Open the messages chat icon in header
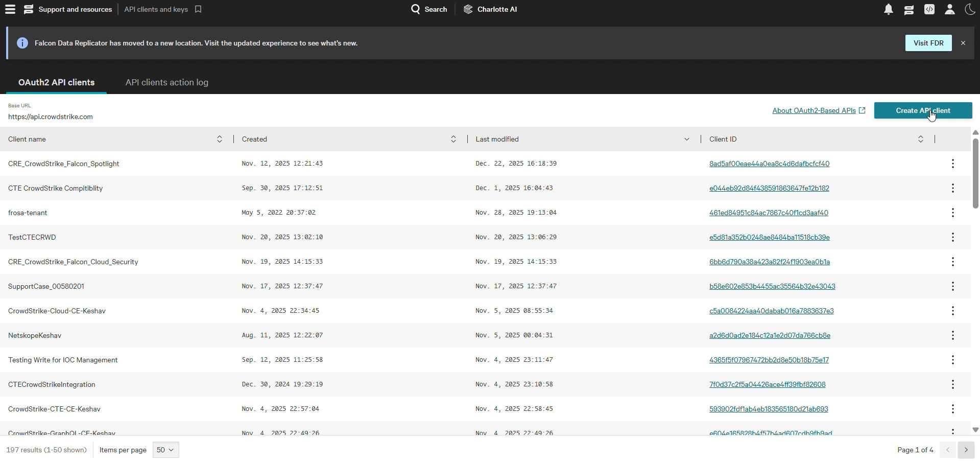This screenshot has height=461, width=980. click(x=909, y=9)
